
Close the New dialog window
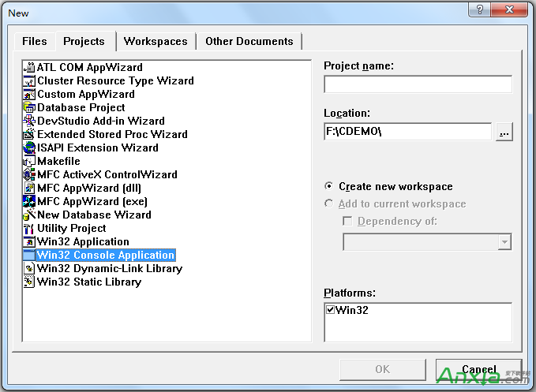[x=509, y=9]
